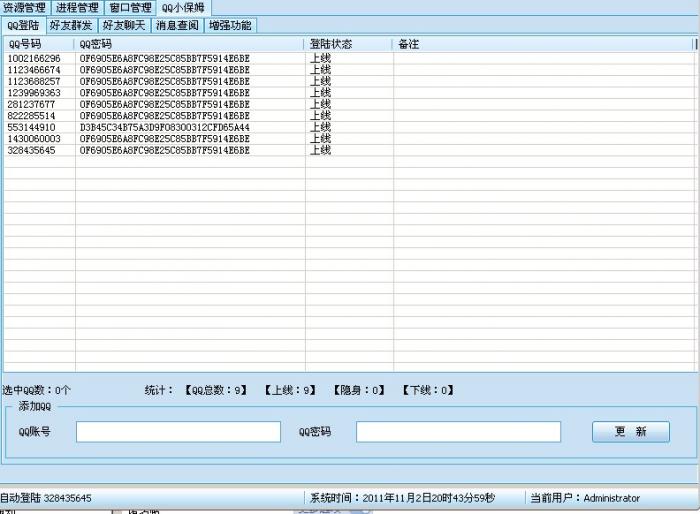Click the password cell in row 1239969363
Screen dimensions: 700x514
coord(165,93)
